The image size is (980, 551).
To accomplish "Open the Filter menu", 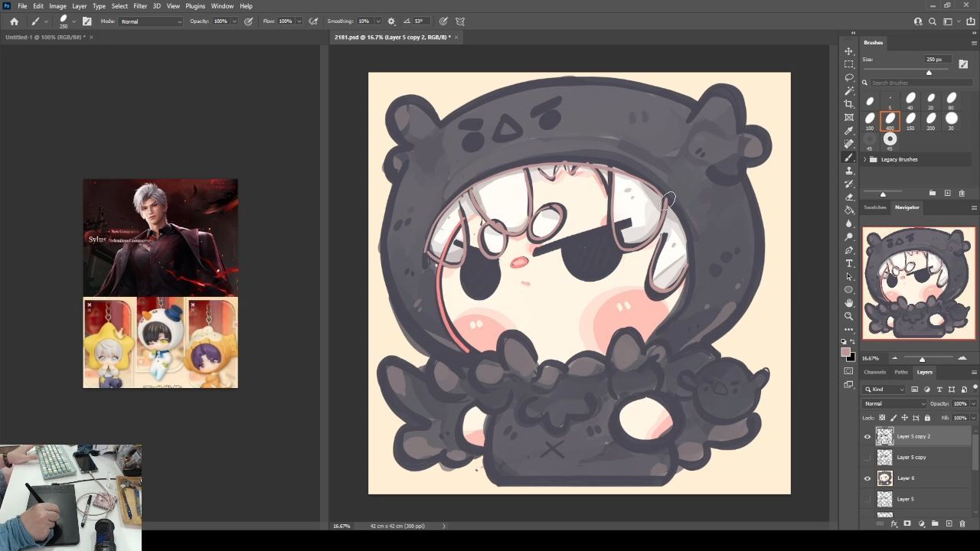I will (x=140, y=6).
